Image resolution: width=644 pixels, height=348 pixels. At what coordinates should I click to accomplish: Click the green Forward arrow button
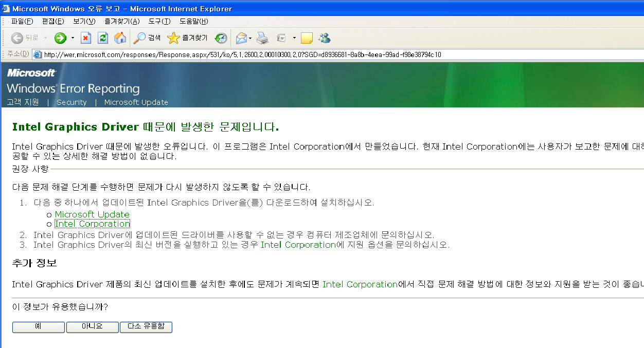click(x=60, y=38)
